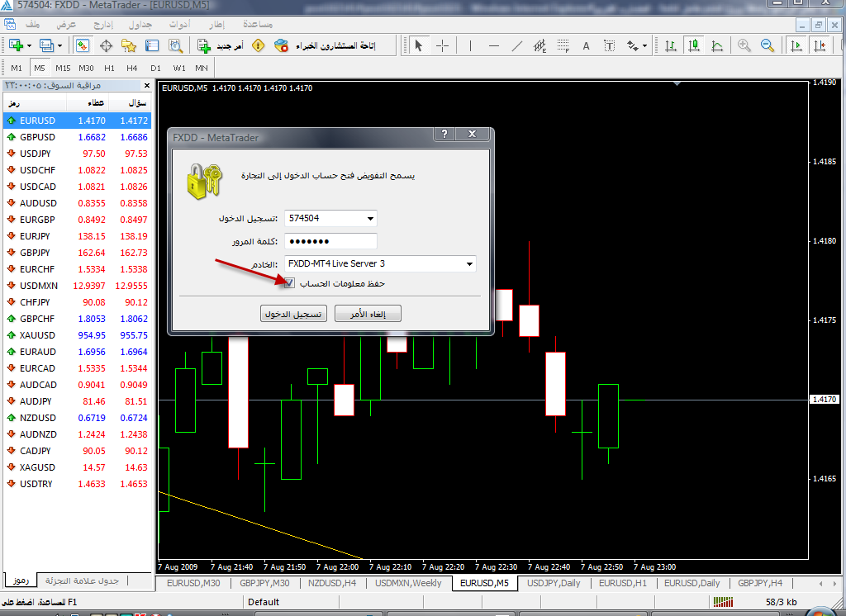Click the cancel button in login dialog
Image resolution: width=846 pixels, height=616 pixels.
tap(368, 314)
